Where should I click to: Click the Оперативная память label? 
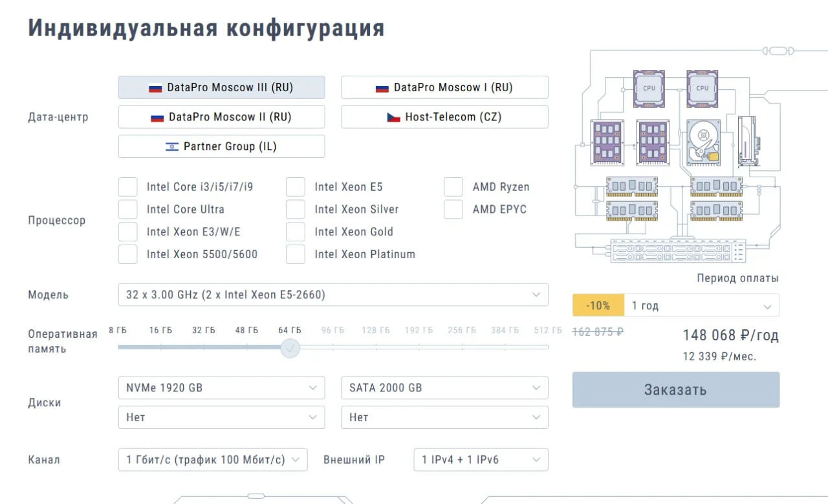pyautogui.click(x=63, y=342)
